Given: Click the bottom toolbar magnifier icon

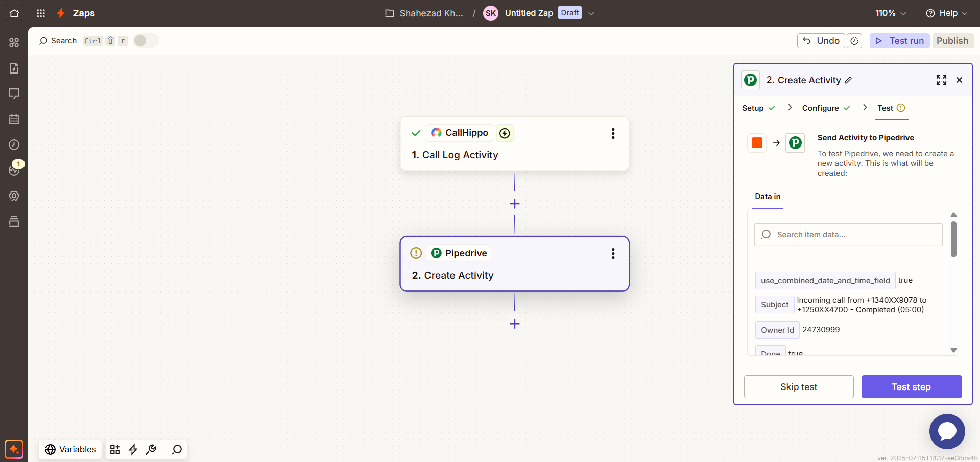Looking at the screenshot, I should (177, 449).
